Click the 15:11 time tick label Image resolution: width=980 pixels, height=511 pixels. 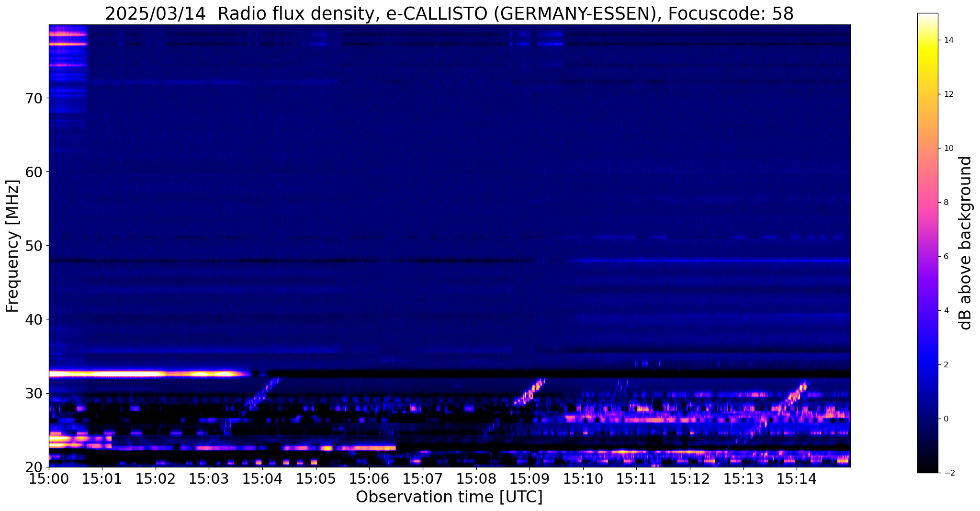click(637, 479)
